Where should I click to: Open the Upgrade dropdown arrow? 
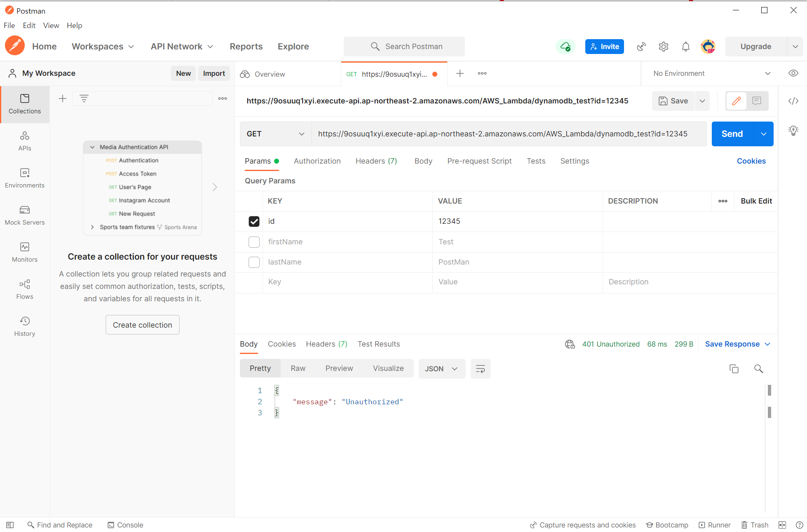(795, 47)
